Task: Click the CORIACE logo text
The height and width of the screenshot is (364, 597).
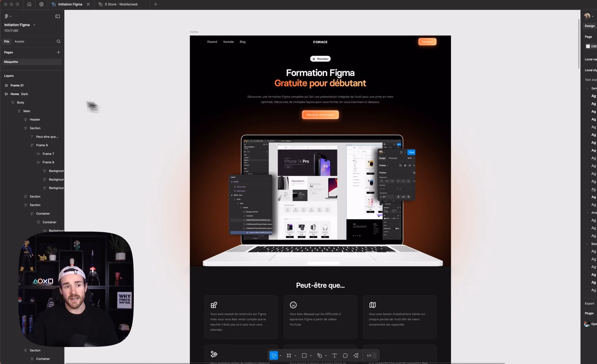Action: pyautogui.click(x=320, y=42)
